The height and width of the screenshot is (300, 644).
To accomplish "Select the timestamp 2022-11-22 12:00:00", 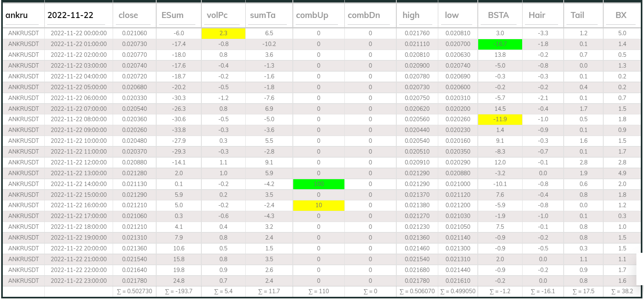I will (x=79, y=162).
